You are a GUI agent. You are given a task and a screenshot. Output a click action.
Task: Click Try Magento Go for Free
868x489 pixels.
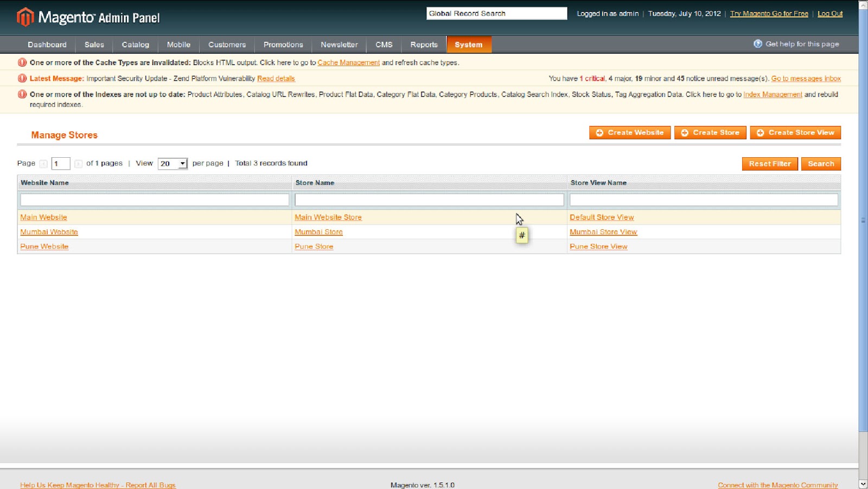(x=769, y=14)
